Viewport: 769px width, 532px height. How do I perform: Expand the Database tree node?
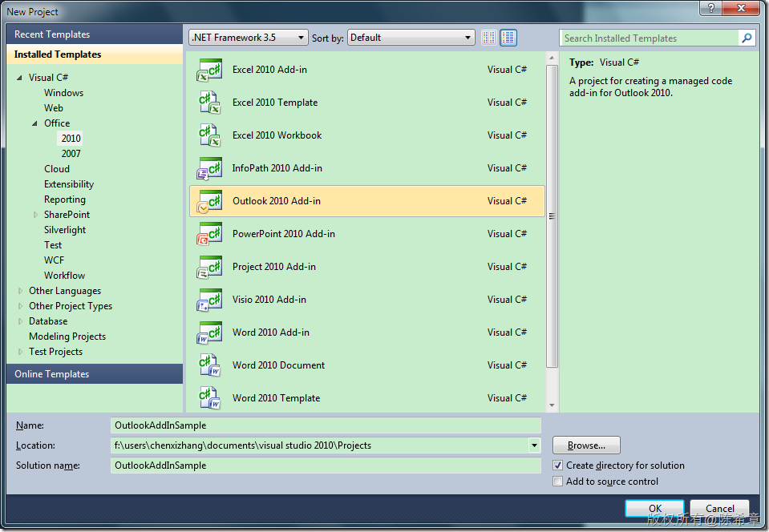point(20,321)
